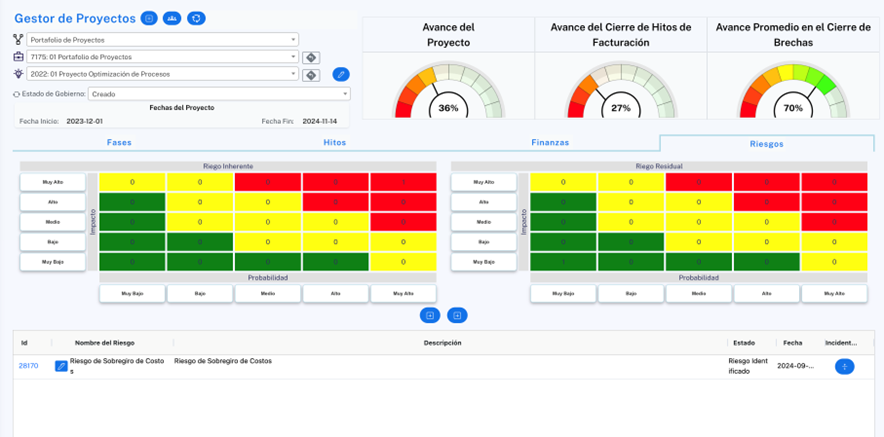884x437 pixels.
Task: Edit risk 28170 with the pencil icon
Action: tap(61, 367)
